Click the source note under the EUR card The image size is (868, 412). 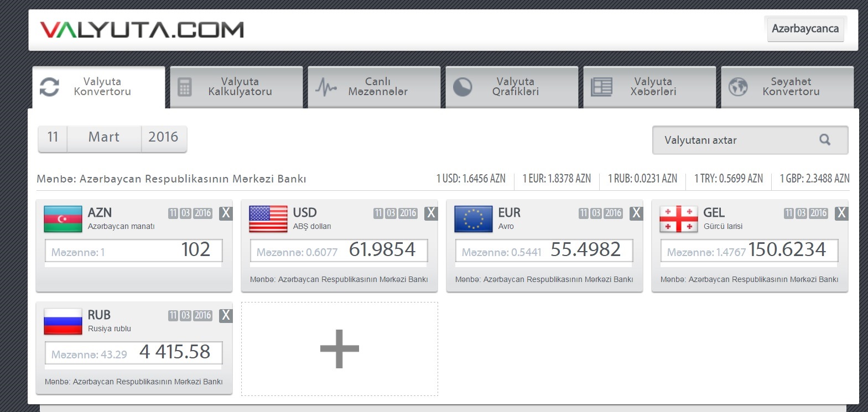pos(544,279)
